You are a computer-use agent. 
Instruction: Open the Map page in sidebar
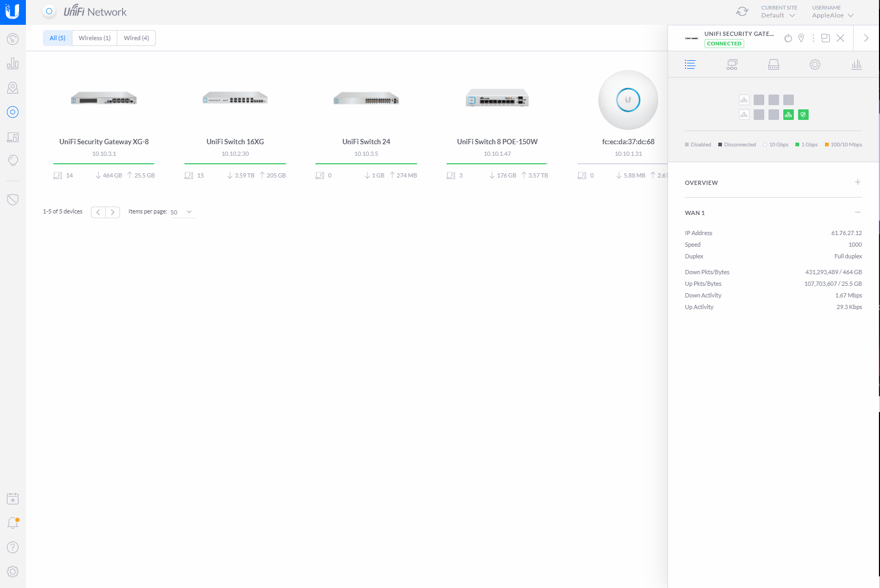[x=13, y=88]
